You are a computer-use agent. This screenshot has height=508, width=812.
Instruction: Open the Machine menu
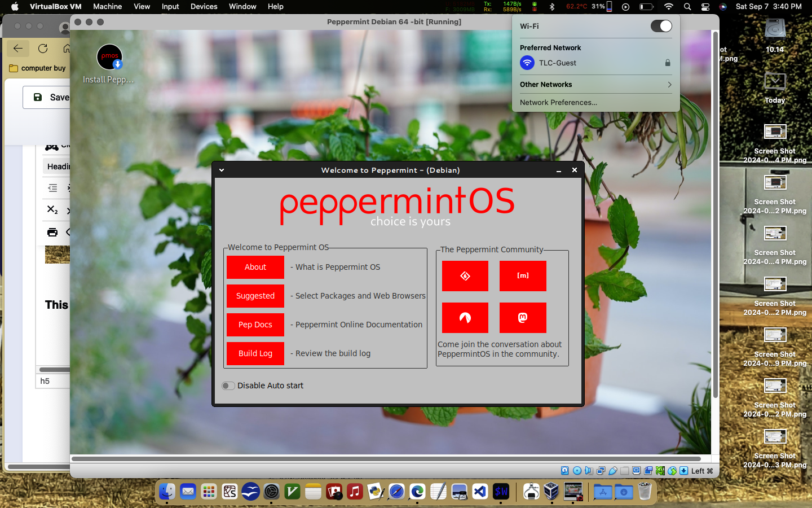click(x=107, y=6)
